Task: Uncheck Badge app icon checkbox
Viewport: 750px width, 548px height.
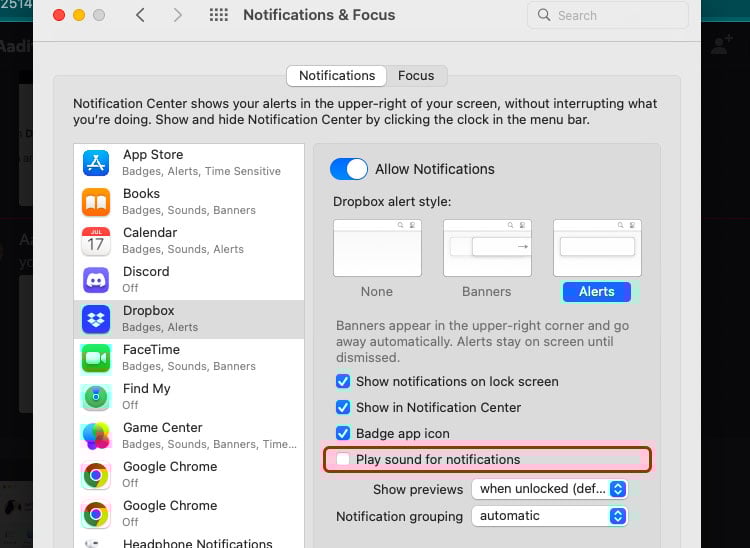Action: (x=343, y=434)
